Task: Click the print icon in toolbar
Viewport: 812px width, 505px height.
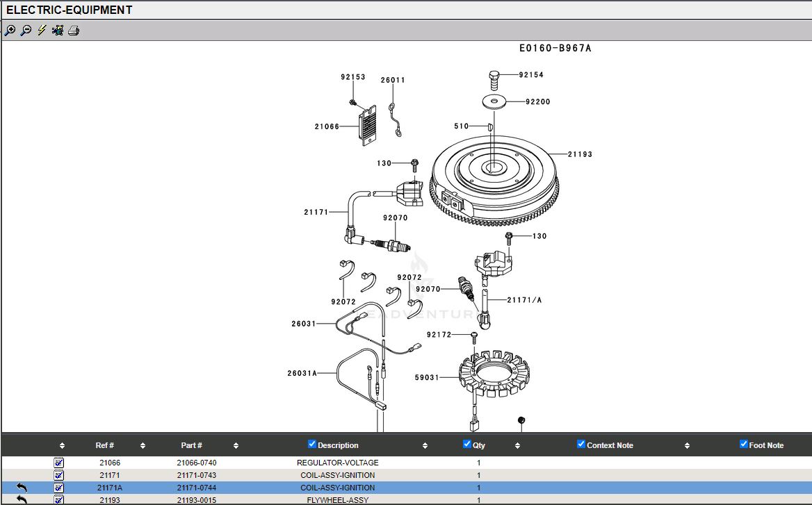Action: pos(74,31)
